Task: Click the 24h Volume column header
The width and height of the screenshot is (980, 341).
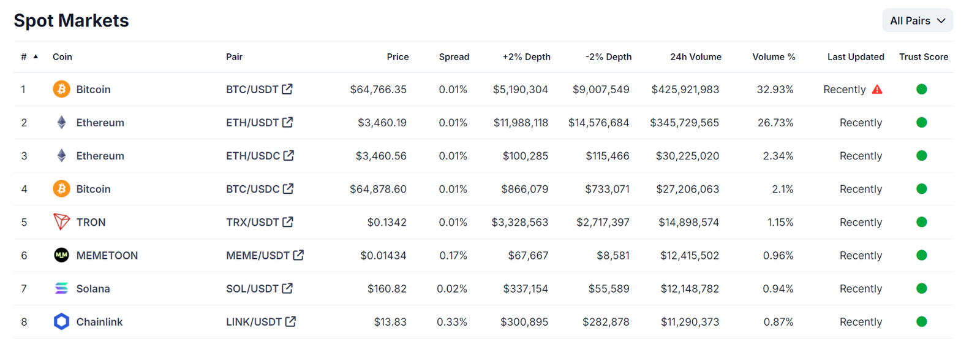Action: (696, 56)
